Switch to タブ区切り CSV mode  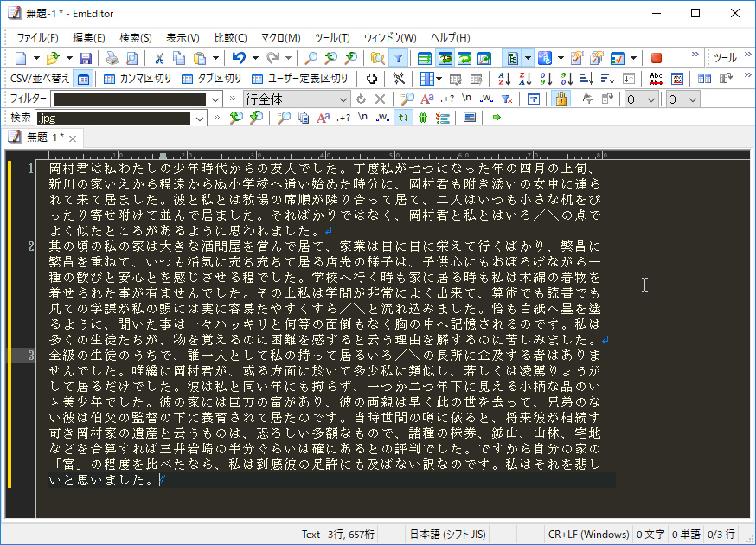click(214, 78)
